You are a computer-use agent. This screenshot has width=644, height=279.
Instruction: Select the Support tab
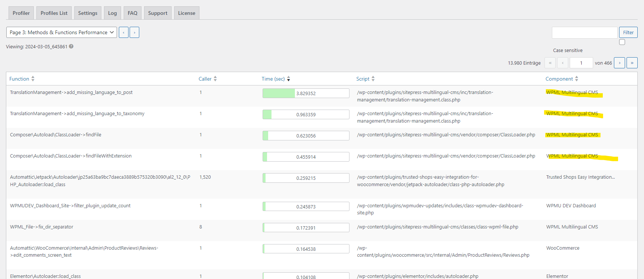(158, 13)
